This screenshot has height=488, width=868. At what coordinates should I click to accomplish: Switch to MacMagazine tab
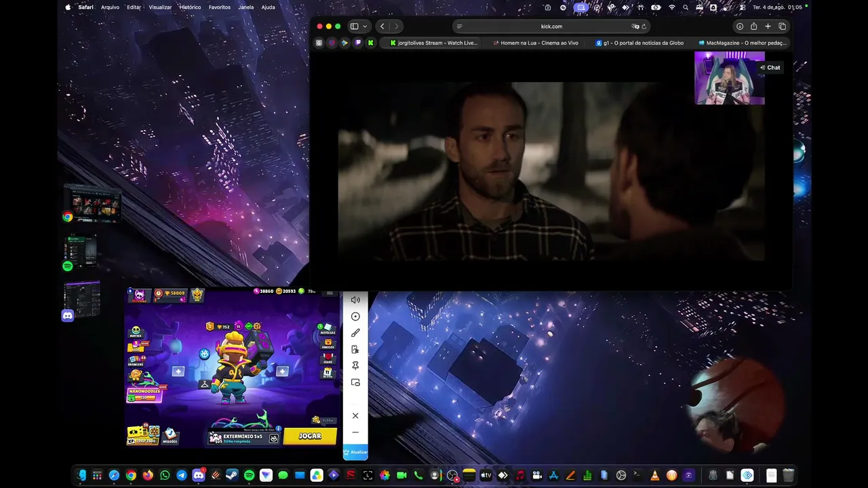pos(741,43)
